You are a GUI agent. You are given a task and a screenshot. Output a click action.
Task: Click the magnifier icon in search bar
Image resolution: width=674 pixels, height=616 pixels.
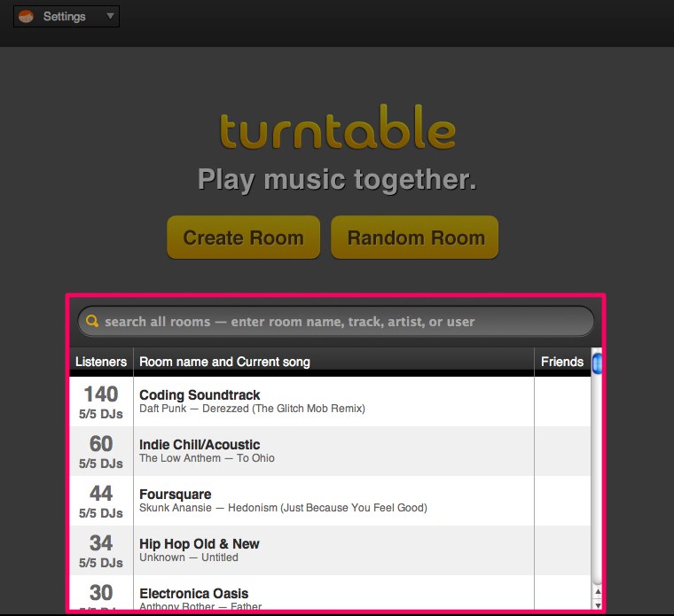92,321
